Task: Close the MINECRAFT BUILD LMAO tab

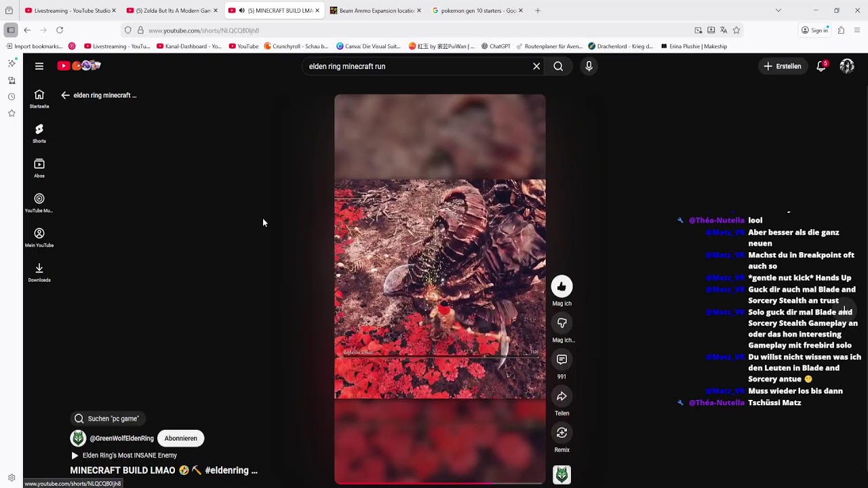Action: tap(317, 11)
